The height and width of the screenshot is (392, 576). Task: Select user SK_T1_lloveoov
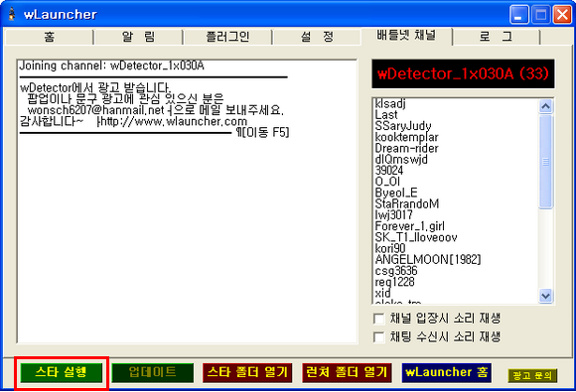point(416,237)
